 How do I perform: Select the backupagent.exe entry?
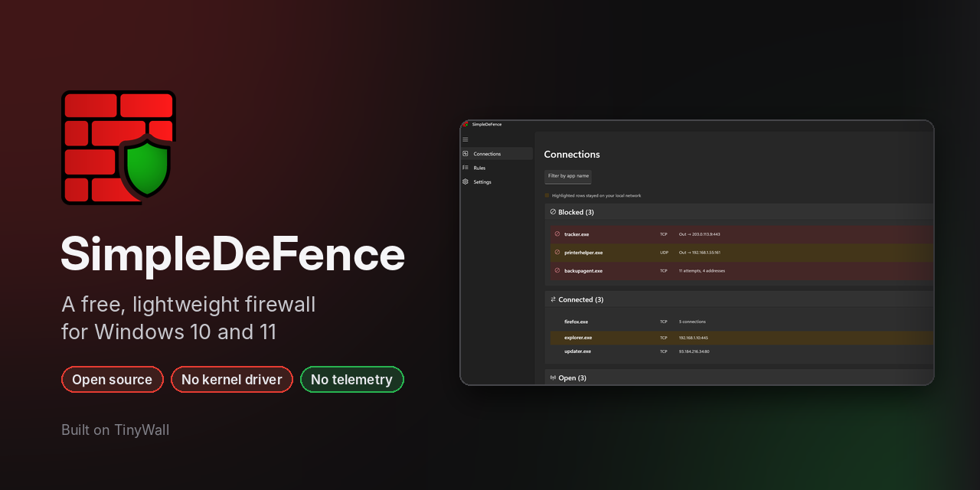coord(583,271)
